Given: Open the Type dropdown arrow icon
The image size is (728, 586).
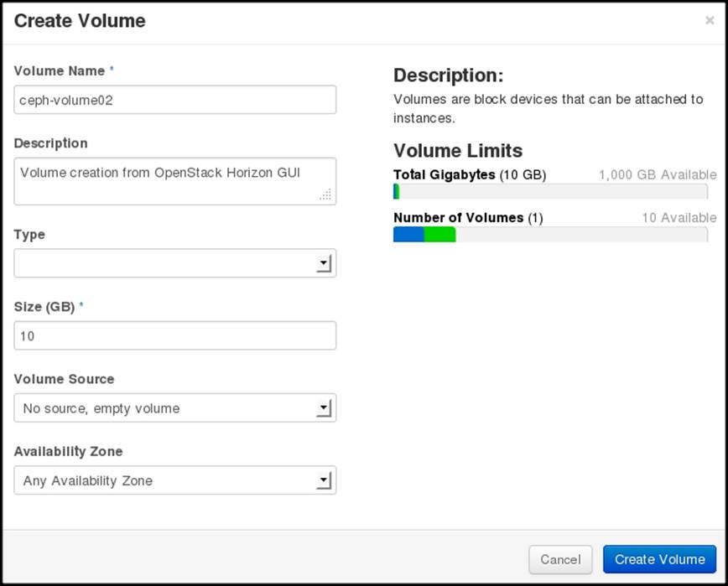Looking at the screenshot, I should coord(325,263).
